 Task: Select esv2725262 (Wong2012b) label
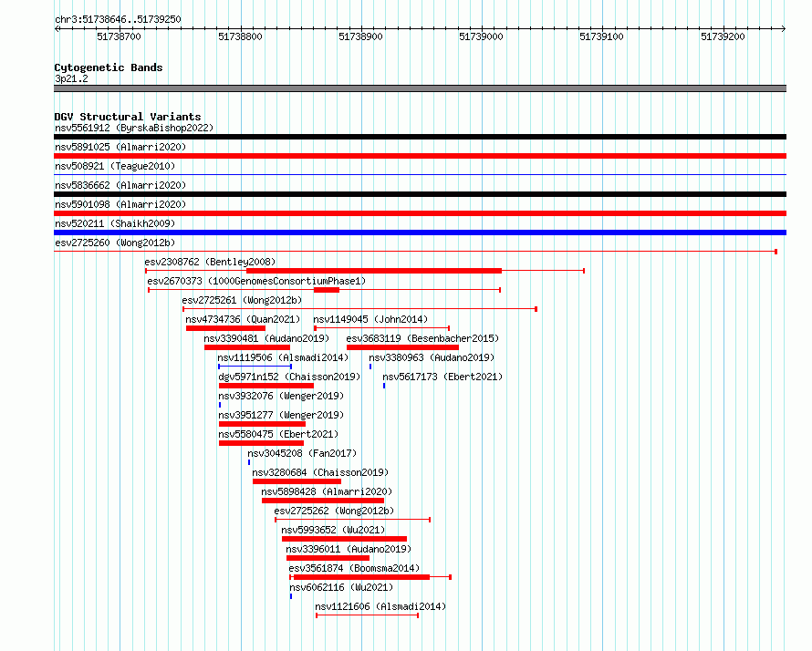334,511
